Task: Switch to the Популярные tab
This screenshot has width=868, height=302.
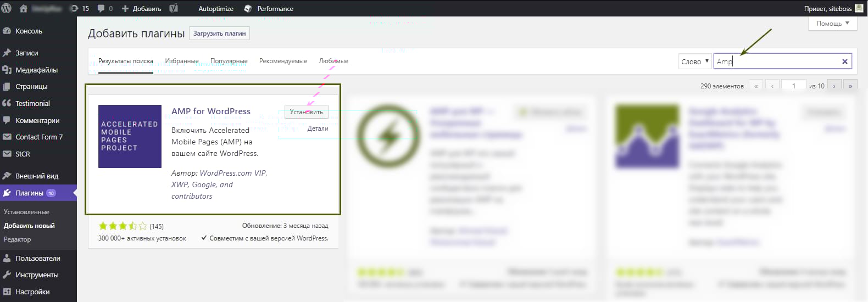Action: click(229, 61)
